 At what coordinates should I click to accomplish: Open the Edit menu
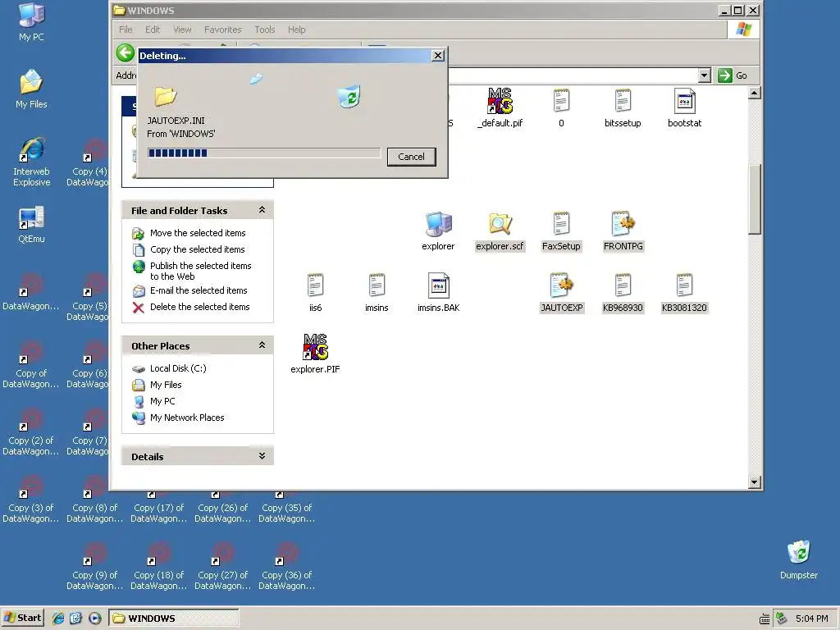(x=153, y=30)
